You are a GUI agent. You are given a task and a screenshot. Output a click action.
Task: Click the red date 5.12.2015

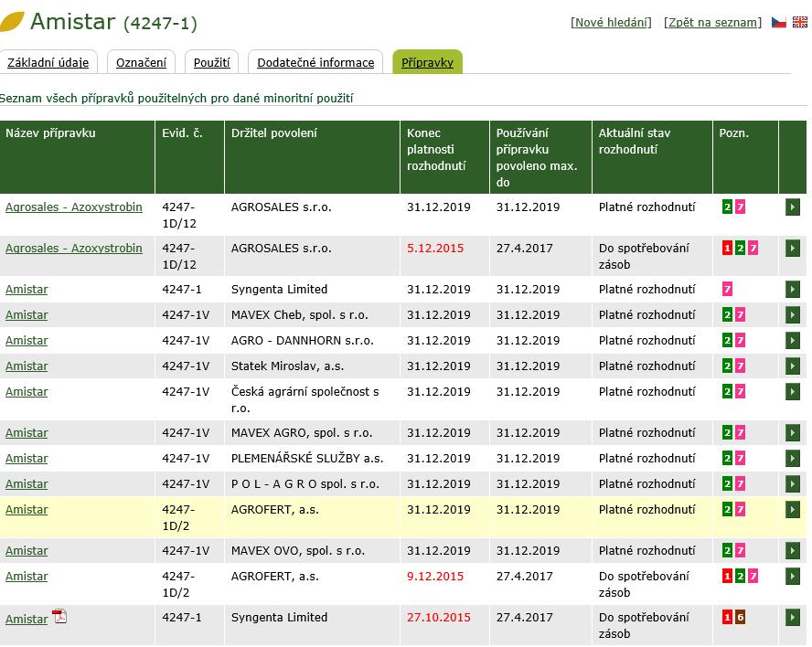[x=435, y=249]
